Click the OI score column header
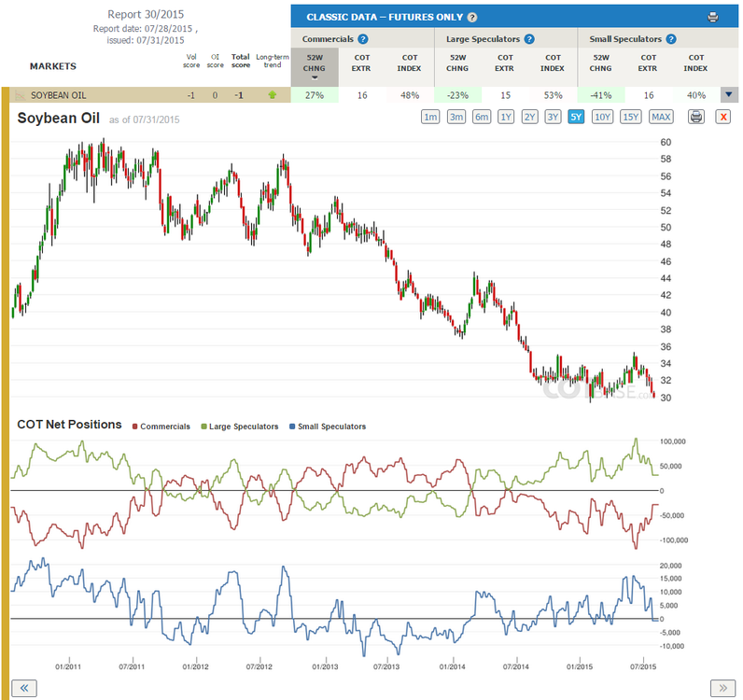 tap(215, 61)
